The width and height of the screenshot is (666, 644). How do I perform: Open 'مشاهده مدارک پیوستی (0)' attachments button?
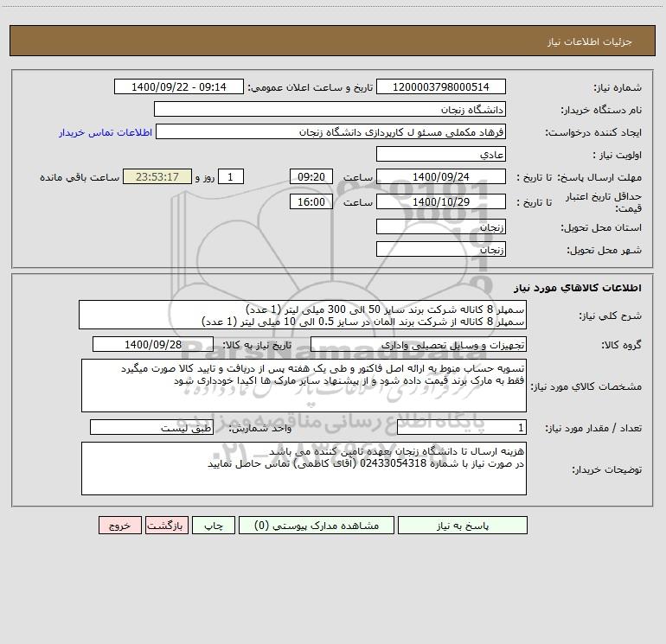point(317,525)
